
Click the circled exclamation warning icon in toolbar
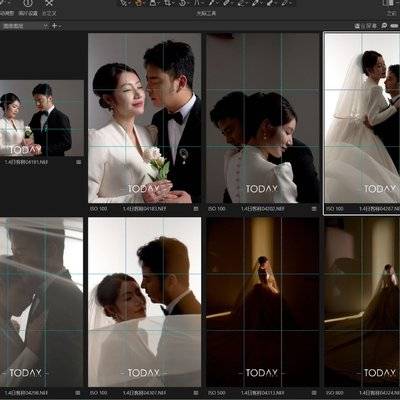tap(28, 3)
